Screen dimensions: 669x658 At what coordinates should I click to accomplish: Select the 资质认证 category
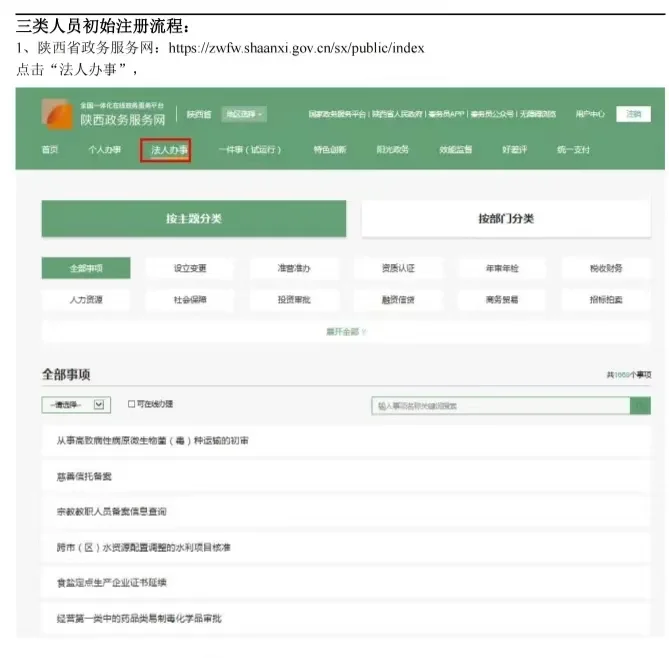click(x=398, y=268)
